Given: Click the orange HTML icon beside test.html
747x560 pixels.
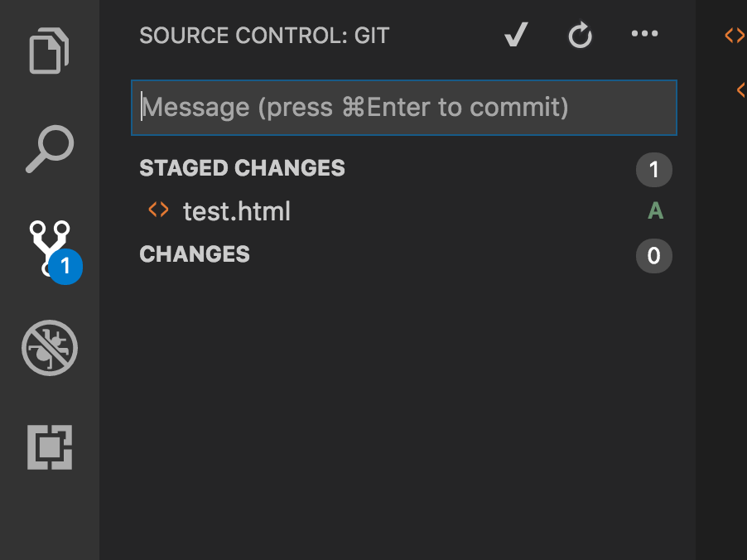Looking at the screenshot, I should click(158, 210).
